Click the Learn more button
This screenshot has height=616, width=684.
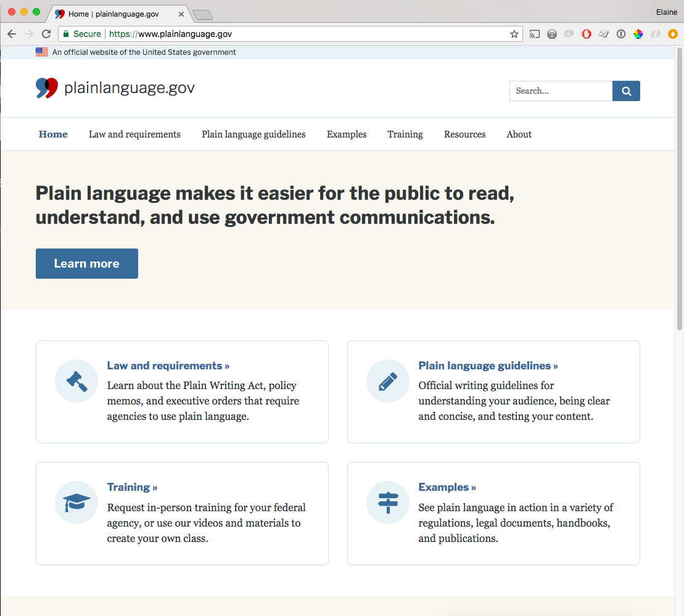(x=86, y=263)
